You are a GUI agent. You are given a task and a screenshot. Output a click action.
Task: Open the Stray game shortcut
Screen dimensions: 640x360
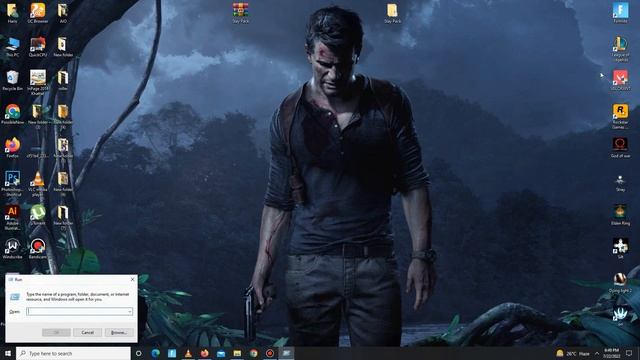(620, 183)
